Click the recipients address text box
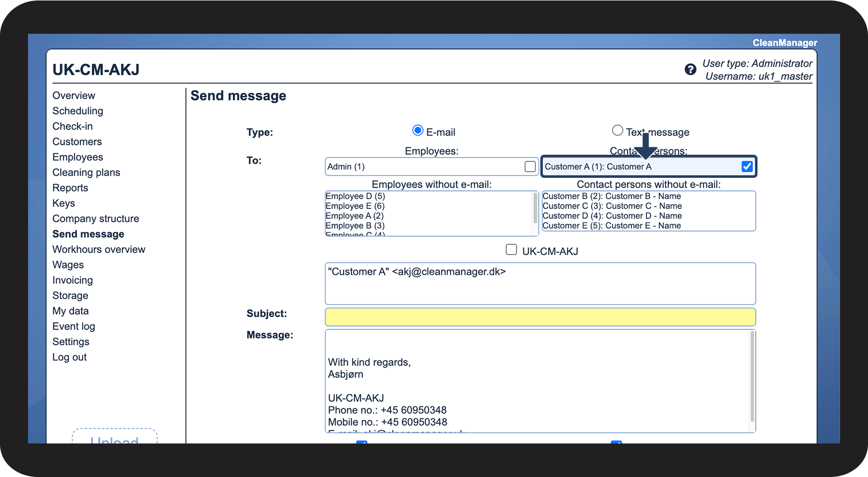 coord(540,283)
